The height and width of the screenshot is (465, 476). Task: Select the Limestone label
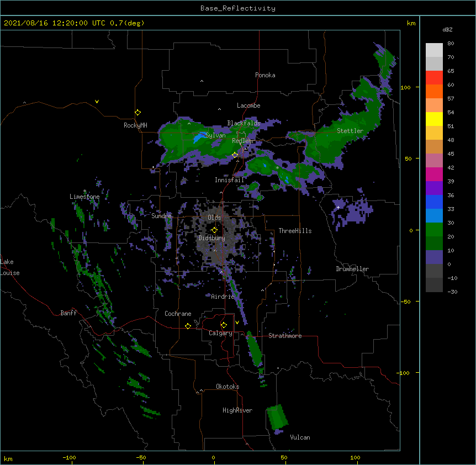pos(84,197)
